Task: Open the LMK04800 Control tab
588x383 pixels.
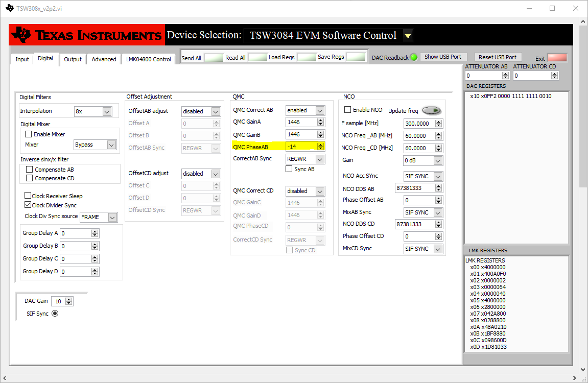Action: (x=149, y=59)
